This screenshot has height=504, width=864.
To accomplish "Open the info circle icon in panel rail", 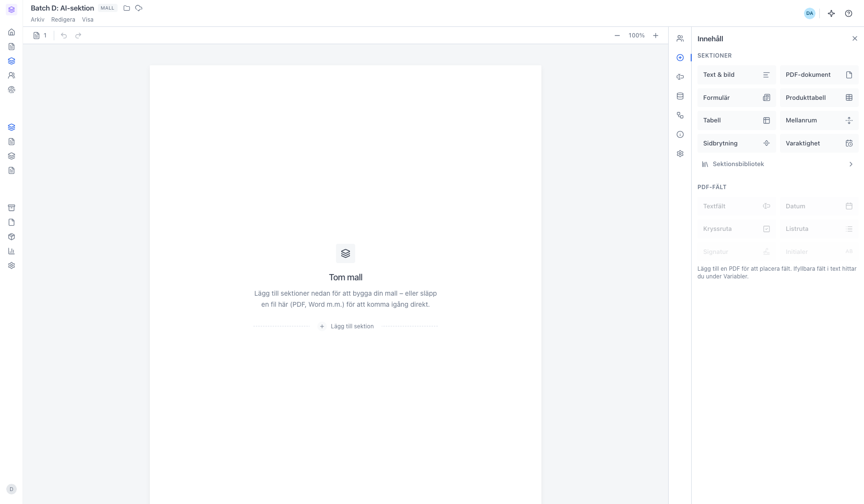I will pos(680,134).
